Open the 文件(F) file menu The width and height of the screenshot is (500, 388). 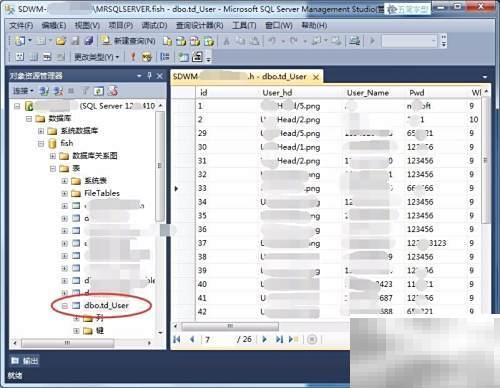[x=21, y=25]
